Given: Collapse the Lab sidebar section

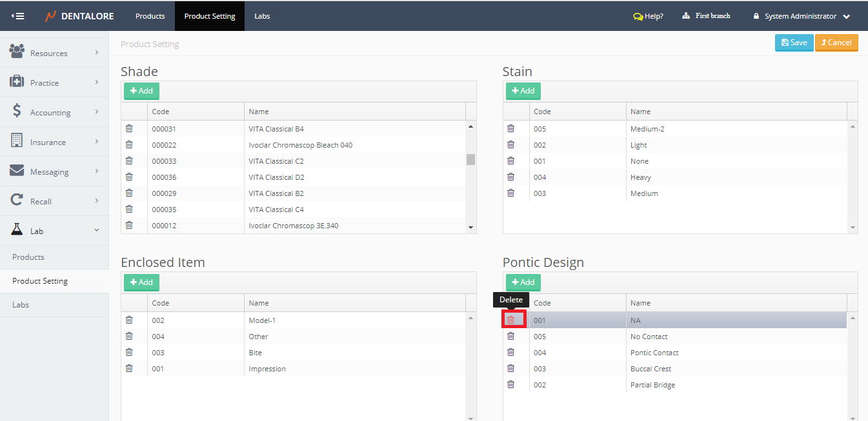Looking at the screenshot, I should pyautogui.click(x=54, y=231).
